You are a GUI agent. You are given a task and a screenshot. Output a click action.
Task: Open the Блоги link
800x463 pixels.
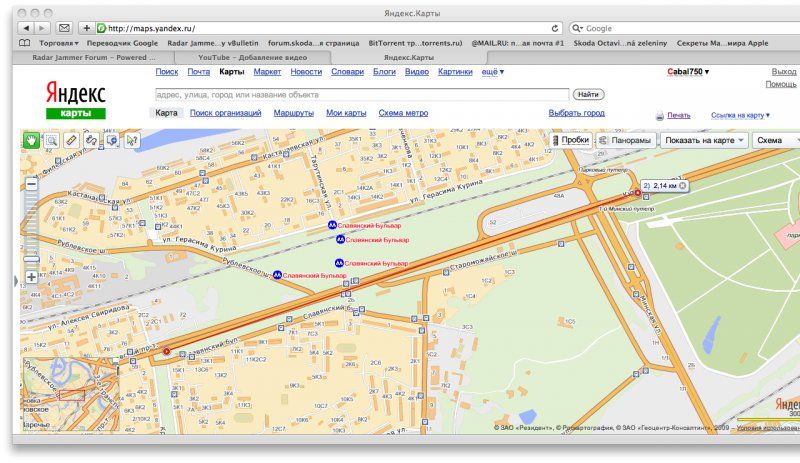[x=384, y=72]
